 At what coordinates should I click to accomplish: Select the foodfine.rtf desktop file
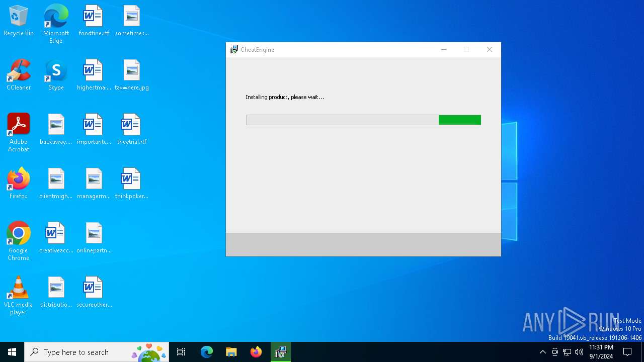[94, 21]
